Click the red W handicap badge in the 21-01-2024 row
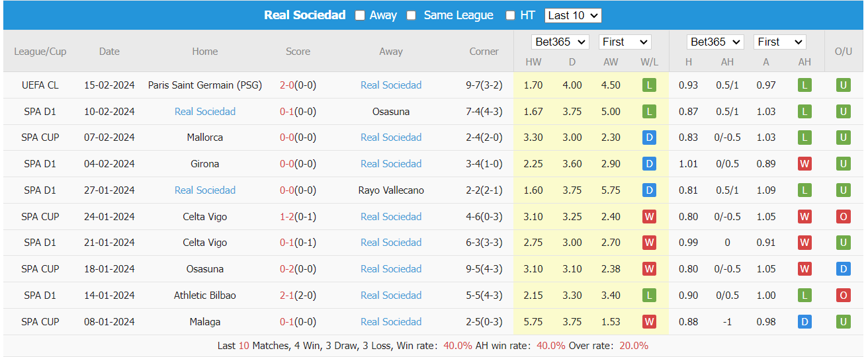The height and width of the screenshot is (357, 868). tap(804, 243)
